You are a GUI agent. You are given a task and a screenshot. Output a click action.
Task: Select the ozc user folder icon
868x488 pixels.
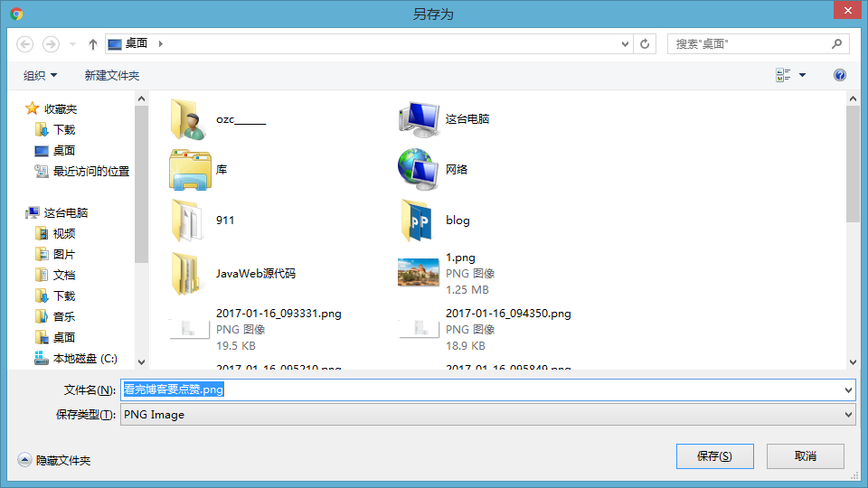[188, 119]
